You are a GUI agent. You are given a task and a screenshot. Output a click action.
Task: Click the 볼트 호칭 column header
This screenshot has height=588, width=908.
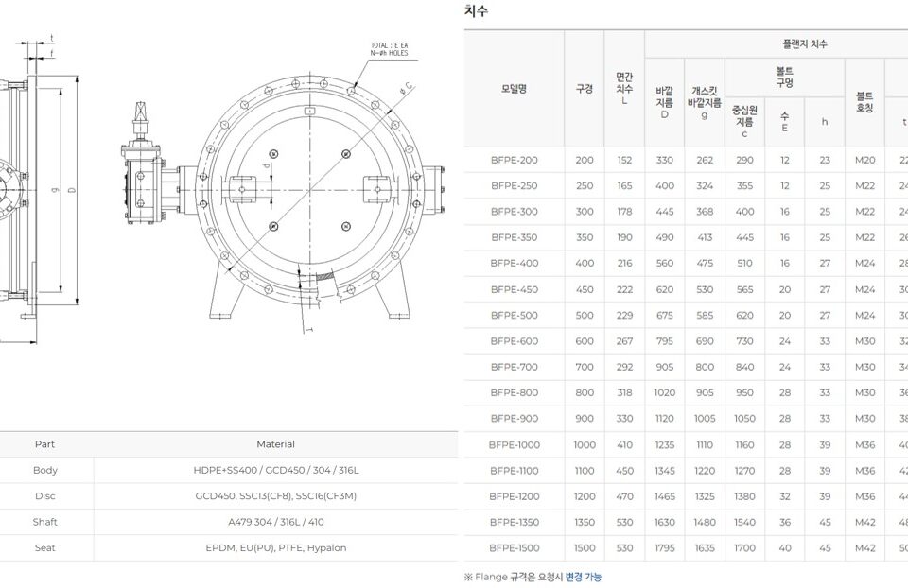(864, 102)
